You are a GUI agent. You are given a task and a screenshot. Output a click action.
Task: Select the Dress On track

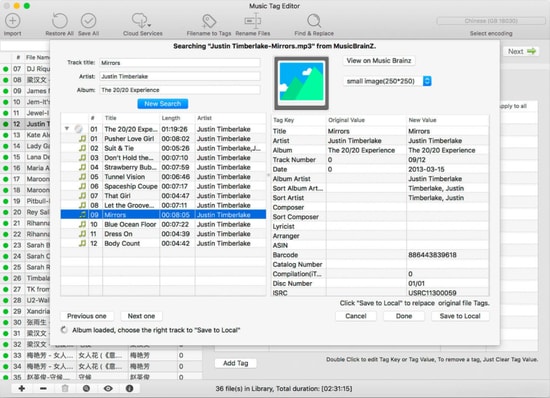click(163, 234)
